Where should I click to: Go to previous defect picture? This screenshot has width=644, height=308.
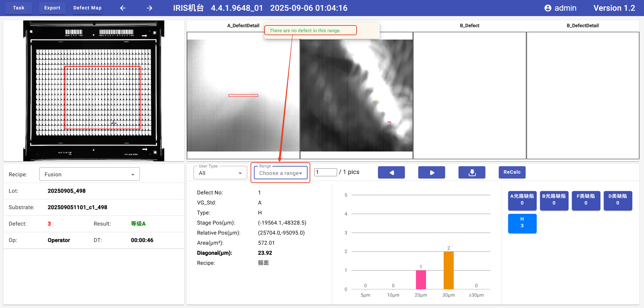tap(391, 172)
